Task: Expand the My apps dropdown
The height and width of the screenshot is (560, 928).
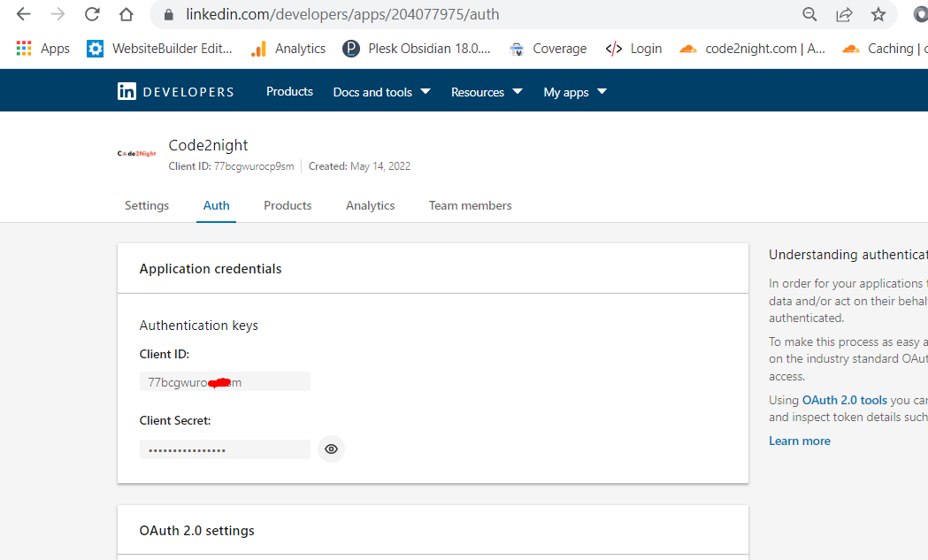Action: coord(575,92)
